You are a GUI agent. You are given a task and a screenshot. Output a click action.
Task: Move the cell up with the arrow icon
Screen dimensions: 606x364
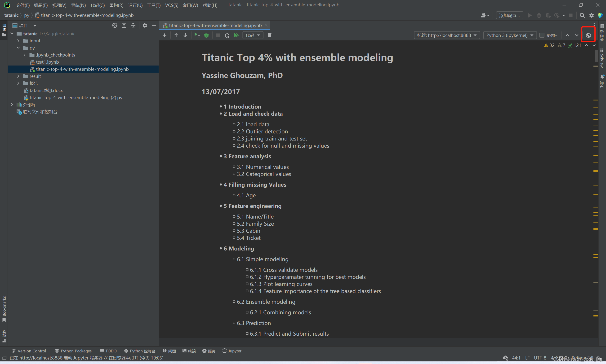coord(176,35)
